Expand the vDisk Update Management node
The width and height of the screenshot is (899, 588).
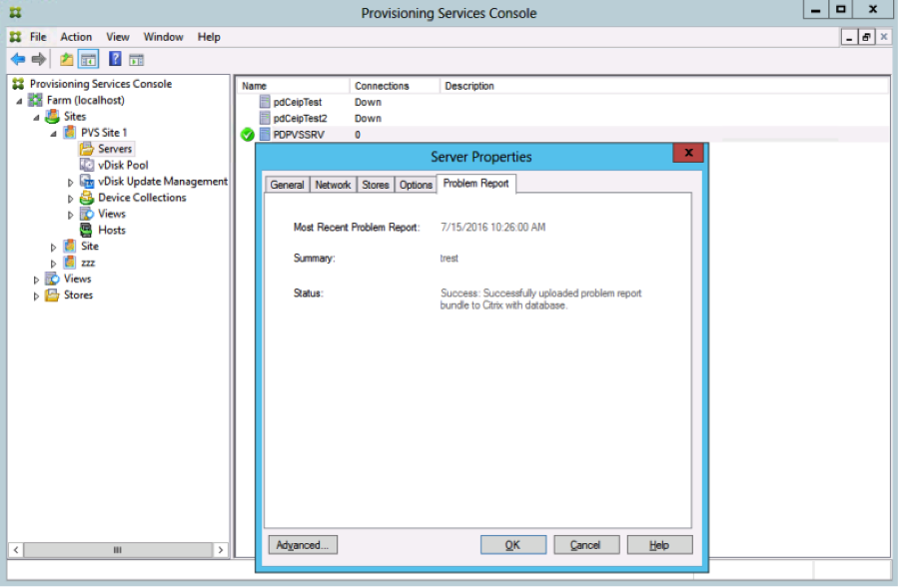pyautogui.click(x=71, y=182)
